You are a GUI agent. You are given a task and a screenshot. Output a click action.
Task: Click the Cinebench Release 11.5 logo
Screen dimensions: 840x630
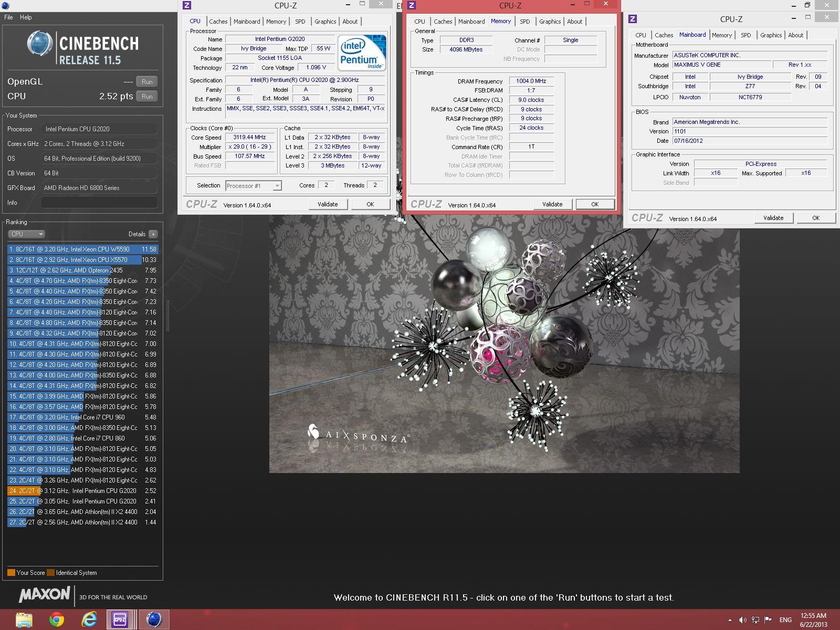coord(83,48)
